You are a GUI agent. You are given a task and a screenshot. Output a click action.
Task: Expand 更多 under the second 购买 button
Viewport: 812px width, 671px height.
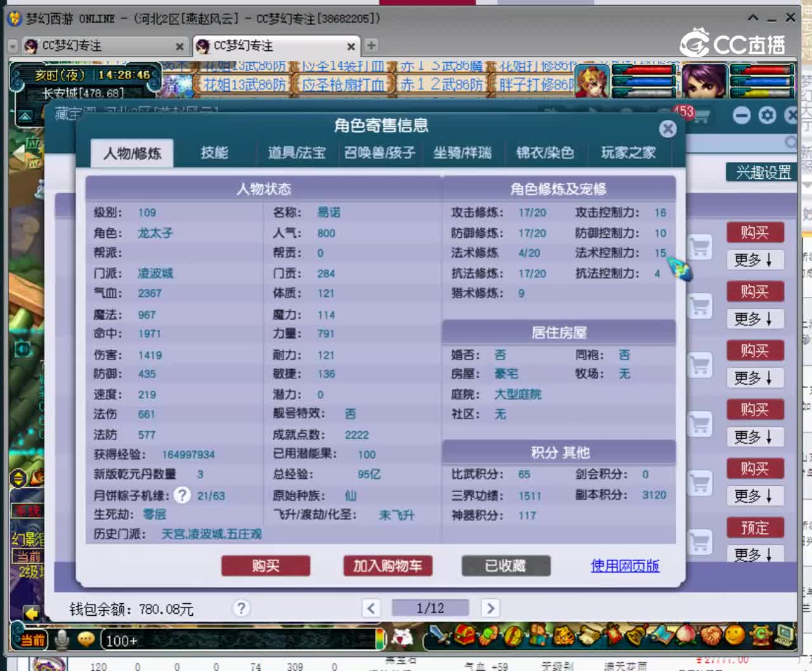pos(754,318)
